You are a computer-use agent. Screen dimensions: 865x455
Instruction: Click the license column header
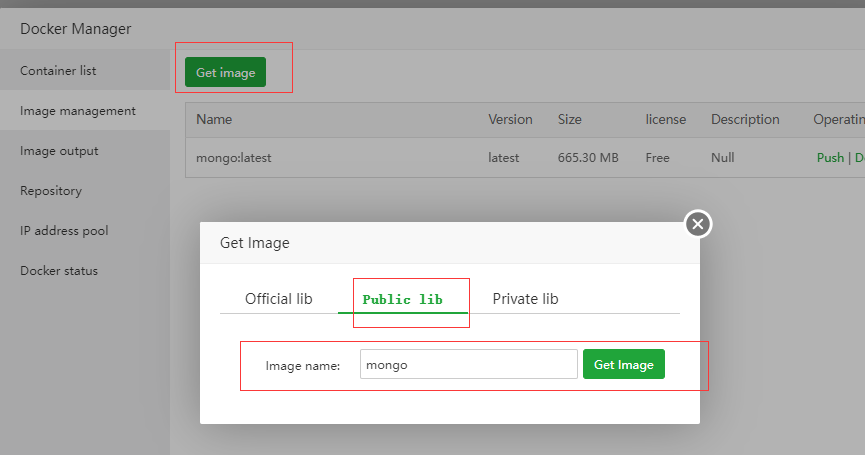tap(665, 119)
